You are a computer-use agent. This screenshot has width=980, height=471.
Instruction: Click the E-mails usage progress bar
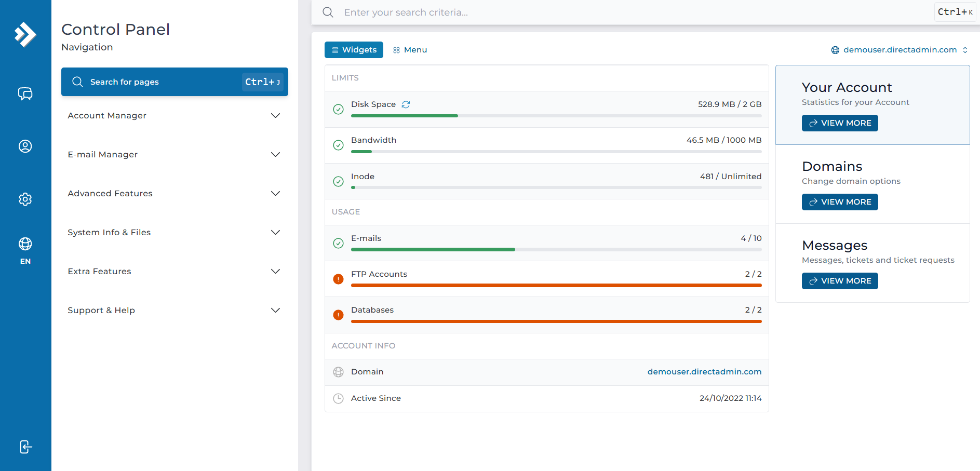tap(556, 250)
